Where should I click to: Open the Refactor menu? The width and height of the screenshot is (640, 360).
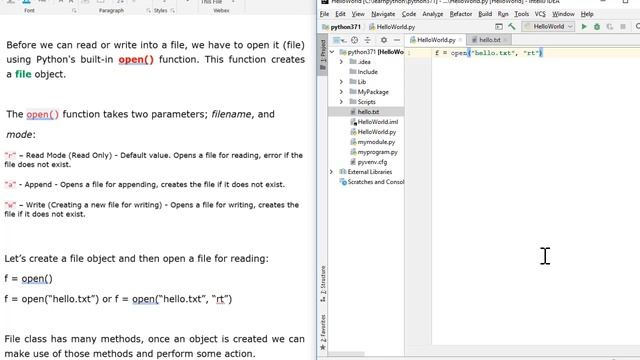tap(461, 14)
